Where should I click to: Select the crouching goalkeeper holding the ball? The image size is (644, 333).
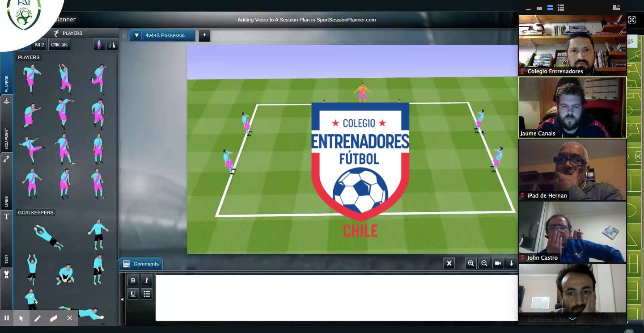[65, 274]
